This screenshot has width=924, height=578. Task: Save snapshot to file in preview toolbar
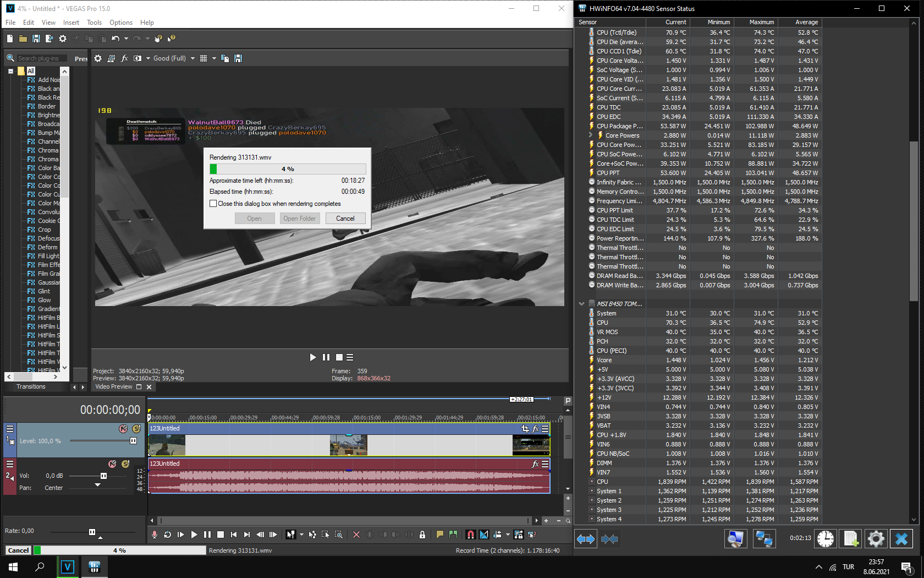pos(238,58)
